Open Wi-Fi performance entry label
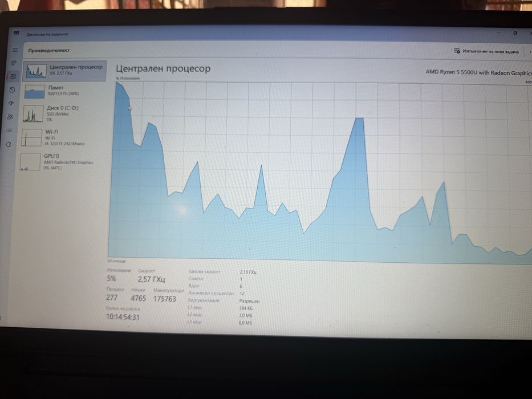 coord(51,132)
